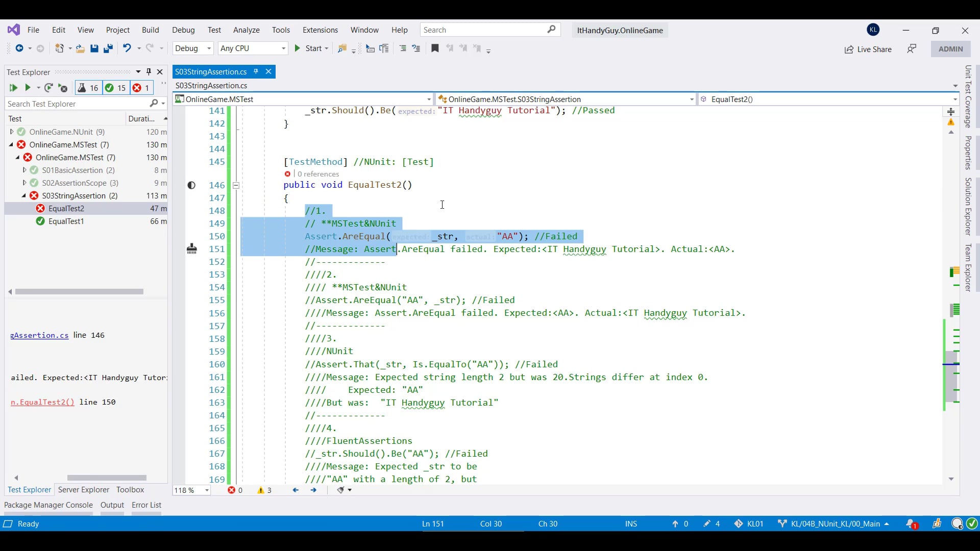
Task: Switch to Server Explorer tab
Action: pos(84,489)
